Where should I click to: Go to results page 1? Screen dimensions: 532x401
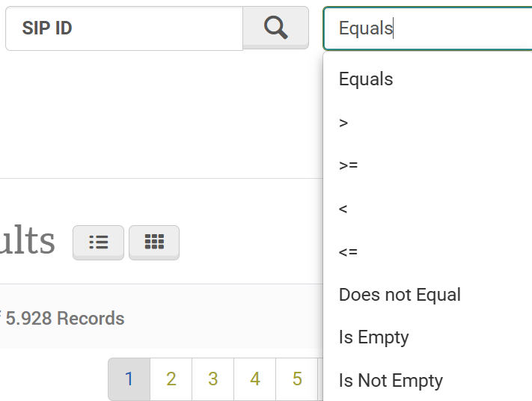pyautogui.click(x=129, y=379)
